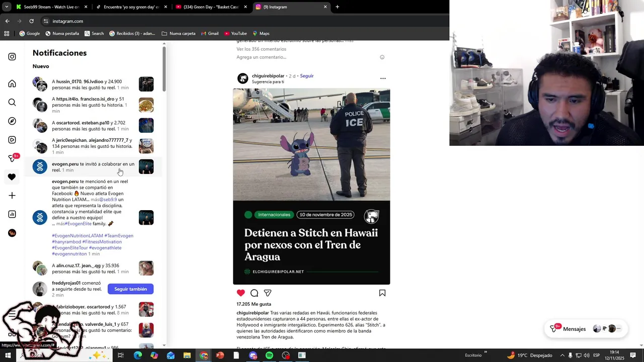Click the Create plus icon

12,196
